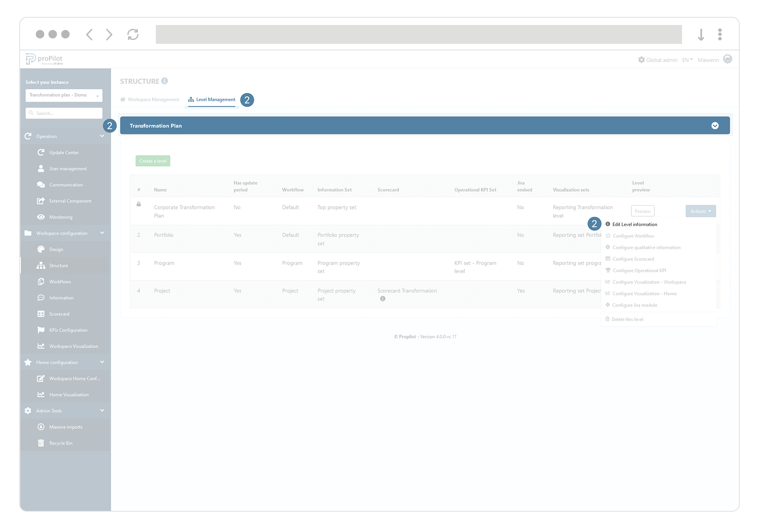Click the Recycle Bin trash icon
Image resolution: width=759 pixels, height=532 pixels.
point(41,443)
